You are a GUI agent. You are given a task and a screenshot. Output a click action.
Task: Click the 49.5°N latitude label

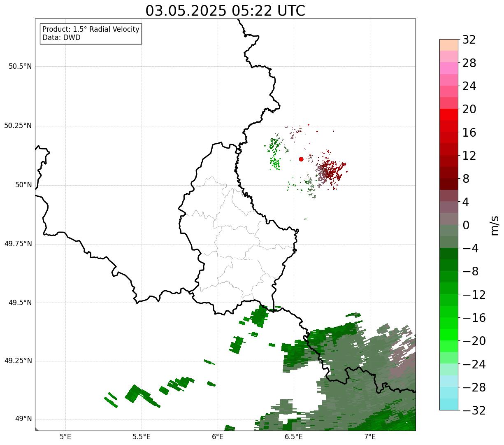point(20,303)
